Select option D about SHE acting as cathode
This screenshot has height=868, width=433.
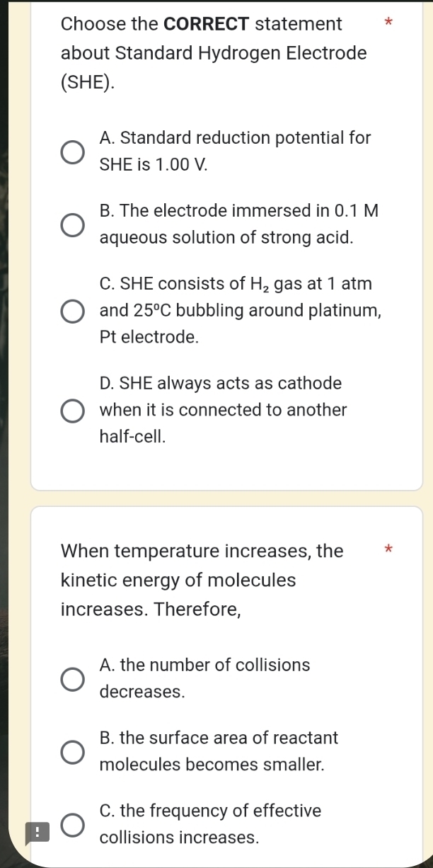(72, 410)
